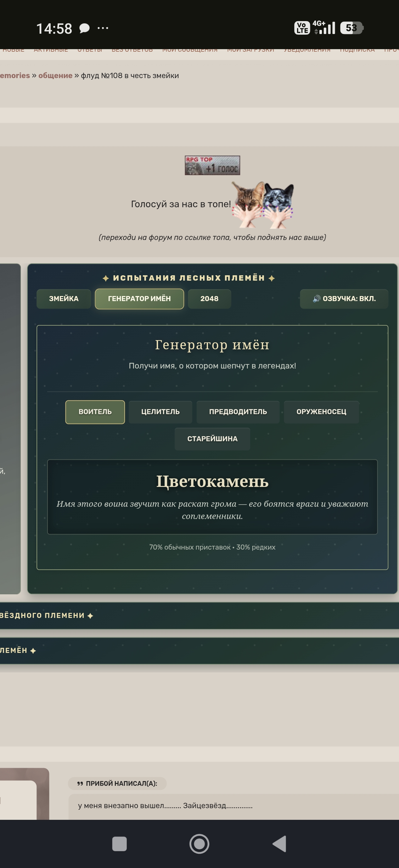This screenshot has width=399, height=868.
Task: Choose the ОРУЖЕНОСЕЦ rank option
Action: (321, 412)
